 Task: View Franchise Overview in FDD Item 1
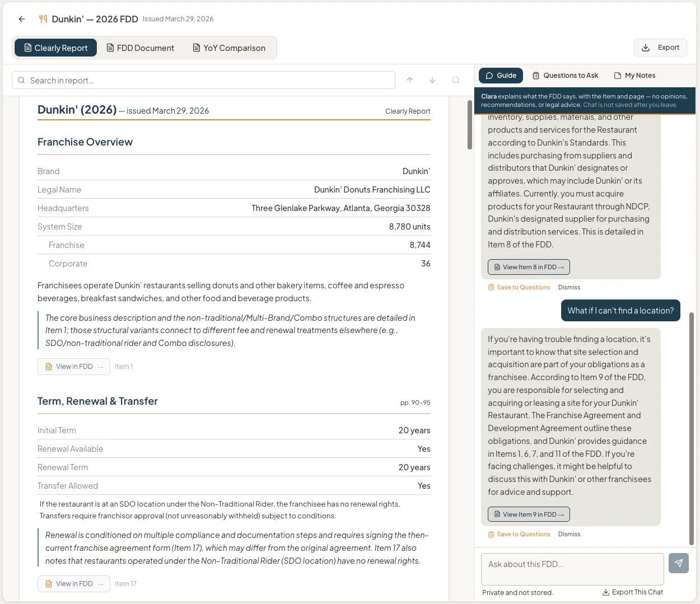point(74,367)
